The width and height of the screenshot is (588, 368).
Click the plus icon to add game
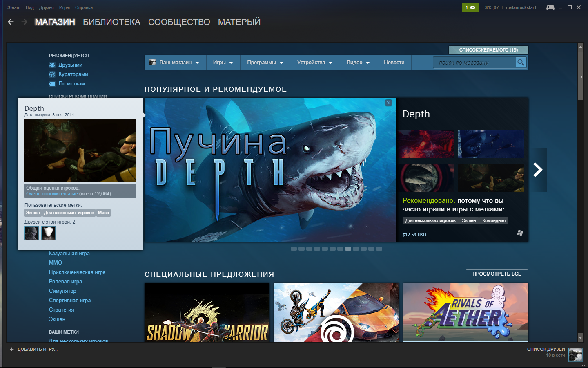tap(12, 349)
